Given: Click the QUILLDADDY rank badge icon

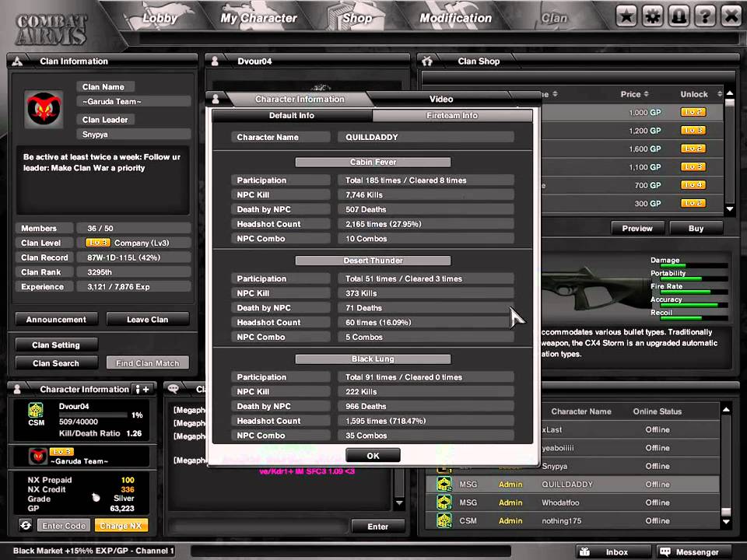Looking at the screenshot, I should click(444, 485).
